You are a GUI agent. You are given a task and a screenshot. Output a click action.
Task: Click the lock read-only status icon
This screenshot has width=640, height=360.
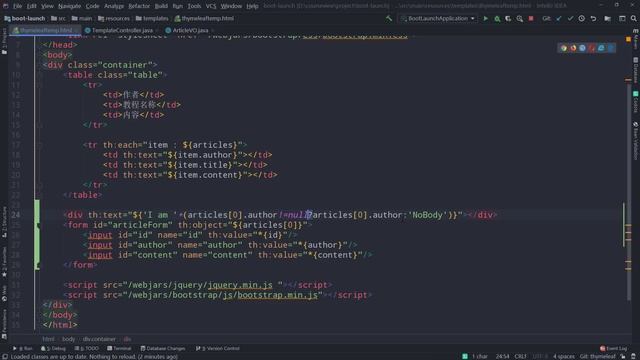point(623,356)
